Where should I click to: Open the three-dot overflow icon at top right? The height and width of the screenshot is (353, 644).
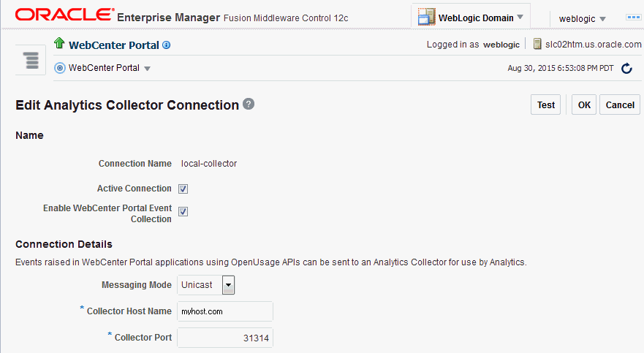tap(633, 18)
